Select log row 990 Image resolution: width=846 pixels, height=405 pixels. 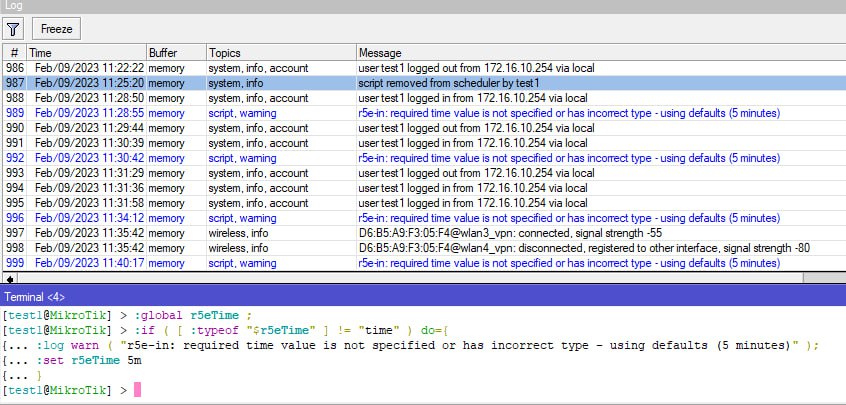point(424,128)
